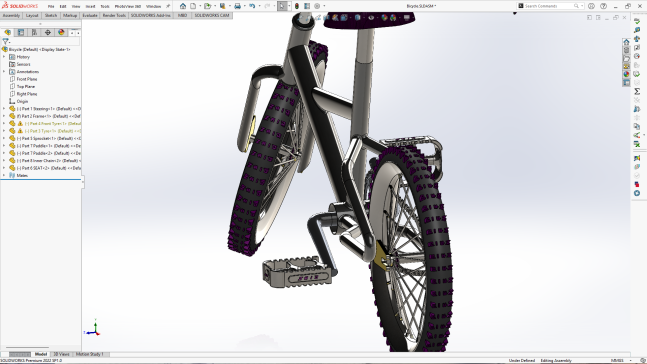
Task: Open dropdown arrow next to Print icon
Action: pyautogui.click(x=244, y=6)
